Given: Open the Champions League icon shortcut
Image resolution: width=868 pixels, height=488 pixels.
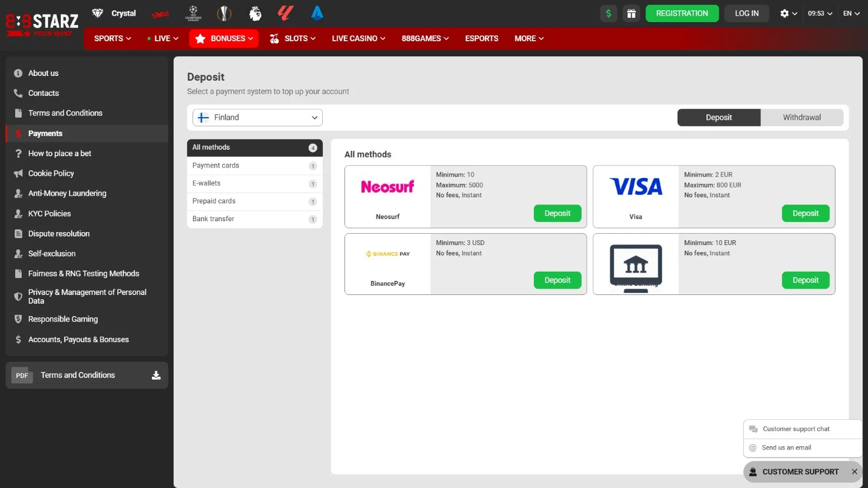Looking at the screenshot, I should pos(193,13).
